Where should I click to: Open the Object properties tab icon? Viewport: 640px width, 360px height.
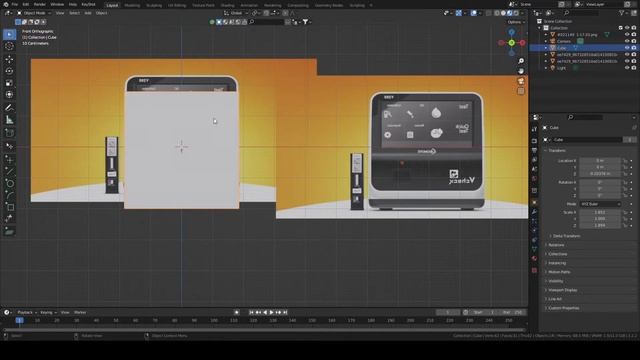[x=534, y=202]
